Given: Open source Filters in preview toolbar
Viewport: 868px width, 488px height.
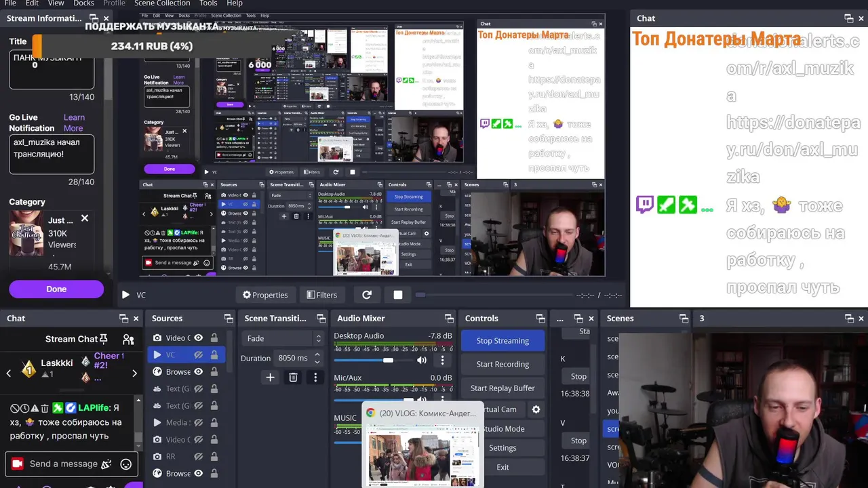Looking at the screenshot, I should (x=321, y=295).
